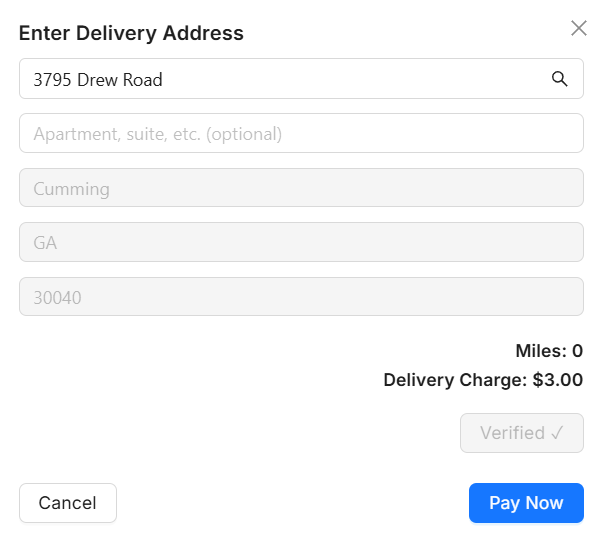Image resolution: width=604 pixels, height=539 pixels.
Task: Select the ZIP code field showing 30040
Action: point(301,297)
